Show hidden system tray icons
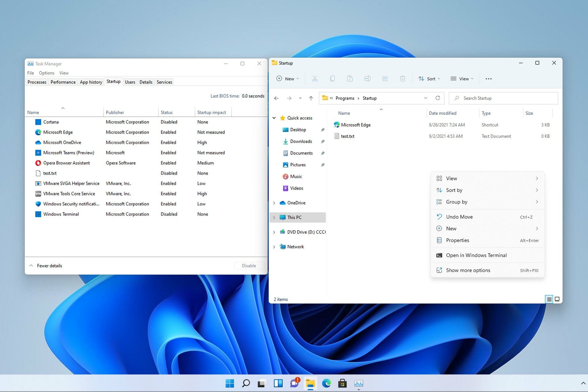The height and width of the screenshot is (392, 588). pos(583,383)
